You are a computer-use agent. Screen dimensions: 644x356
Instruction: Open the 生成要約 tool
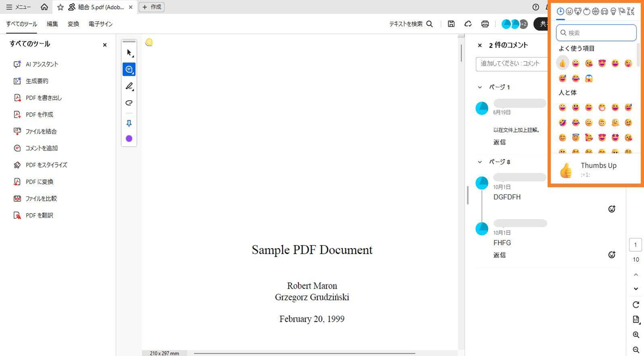click(x=31, y=81)
